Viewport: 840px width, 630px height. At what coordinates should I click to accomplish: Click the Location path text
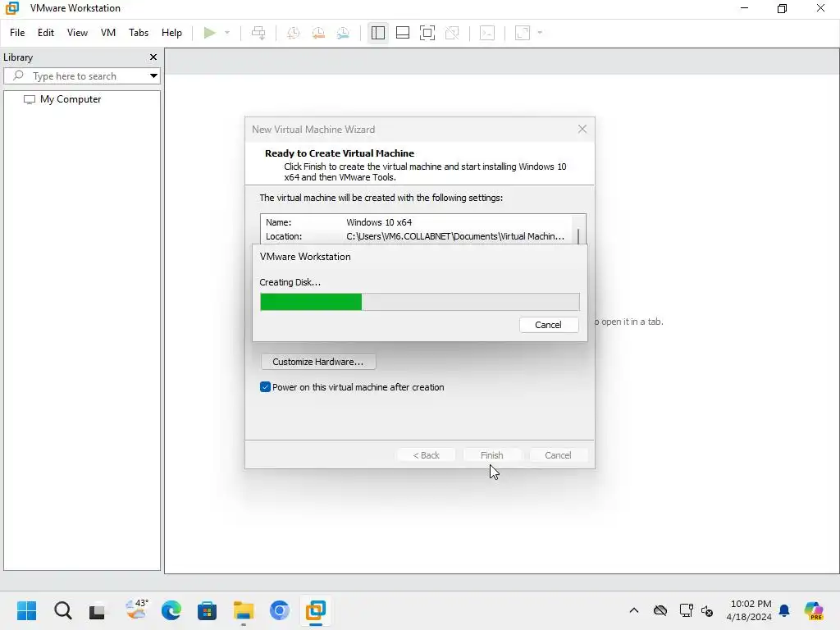tap(454, 236)
